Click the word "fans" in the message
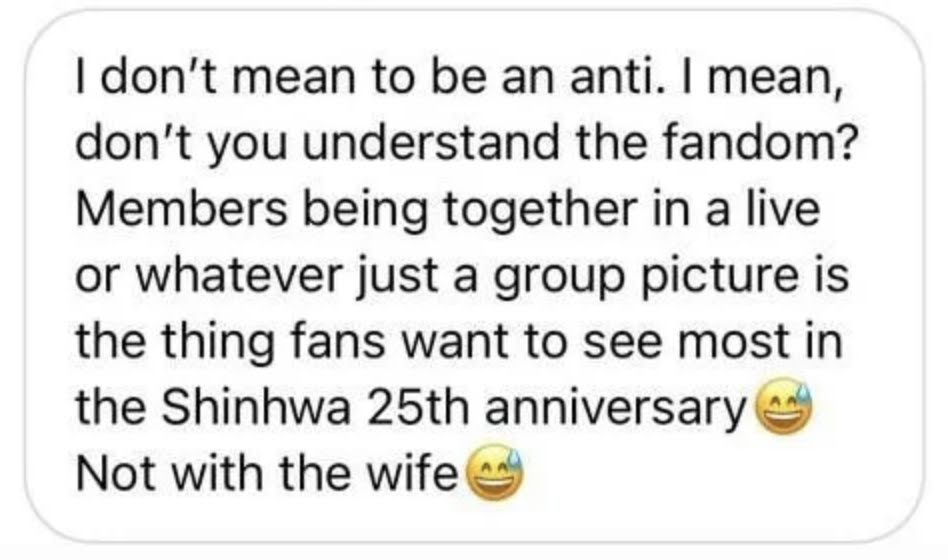The image size is (948, 560). coord(339,342)
